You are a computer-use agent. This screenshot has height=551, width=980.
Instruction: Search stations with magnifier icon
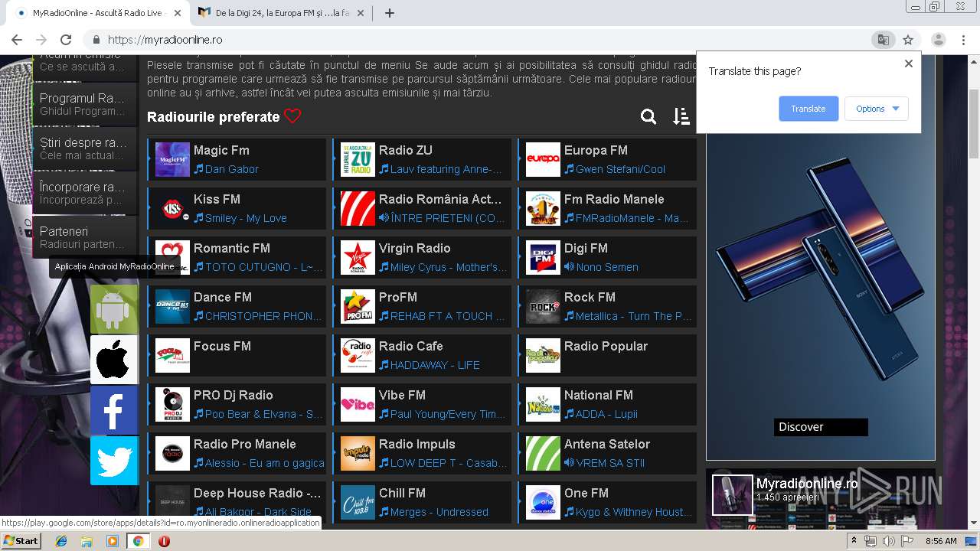click(x=648, y=116)
